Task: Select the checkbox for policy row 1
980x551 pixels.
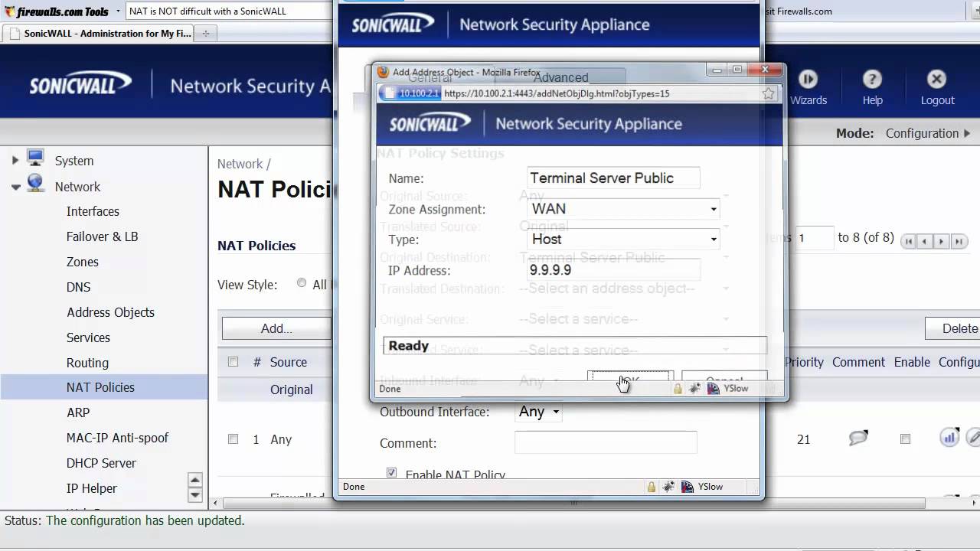Action: tap(233, 439)
